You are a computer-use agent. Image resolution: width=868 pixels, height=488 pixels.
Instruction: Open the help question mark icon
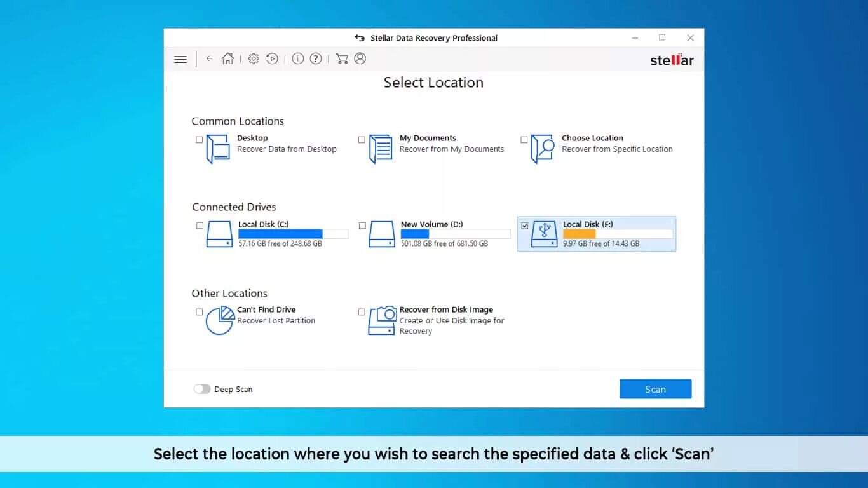coord(316,58)
